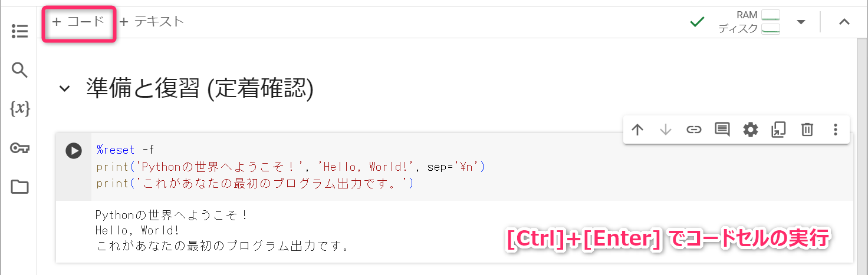Run the code cell
Viewport: 868px width, 275px height.
[x=74, y=151]
